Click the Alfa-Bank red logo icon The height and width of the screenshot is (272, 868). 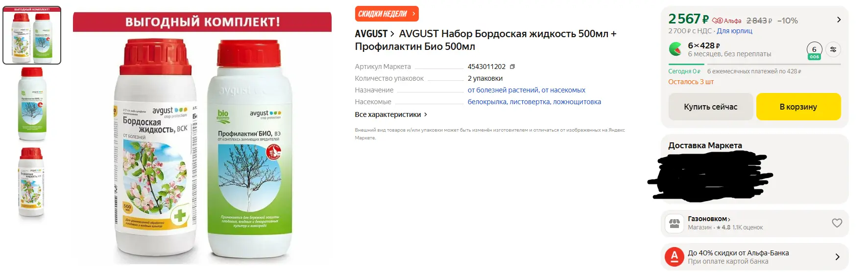(675, 257)
